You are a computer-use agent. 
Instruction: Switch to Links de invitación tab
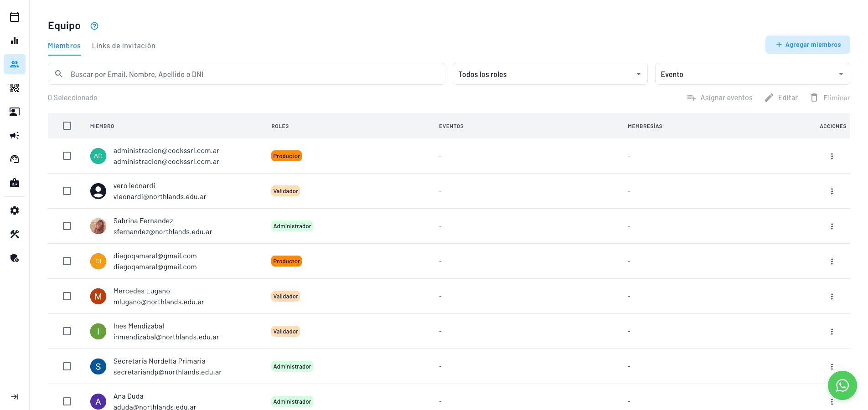pos(124,46)
